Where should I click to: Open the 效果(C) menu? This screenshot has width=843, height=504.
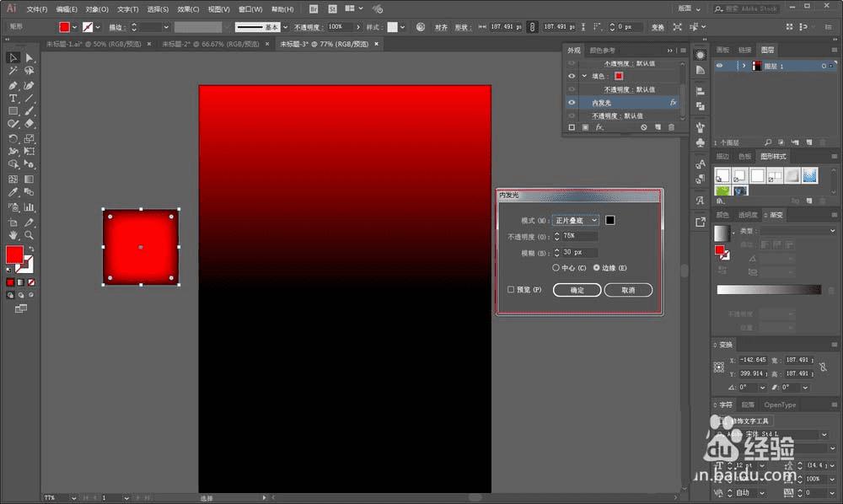coord(188,9)
